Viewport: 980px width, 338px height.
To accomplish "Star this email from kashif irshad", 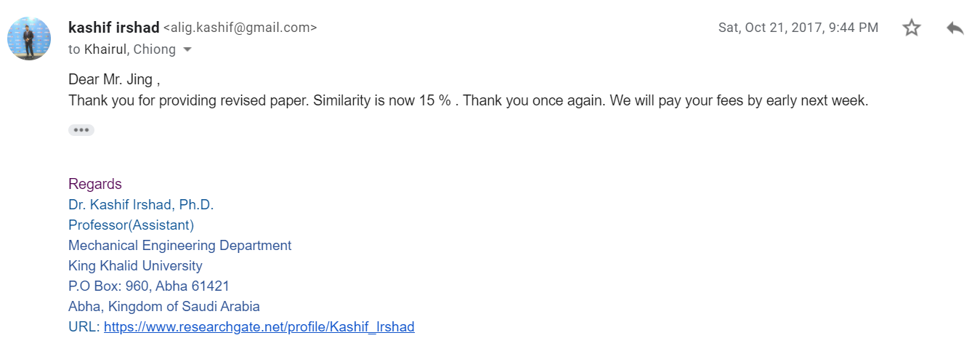I will (x=911, y=28).
